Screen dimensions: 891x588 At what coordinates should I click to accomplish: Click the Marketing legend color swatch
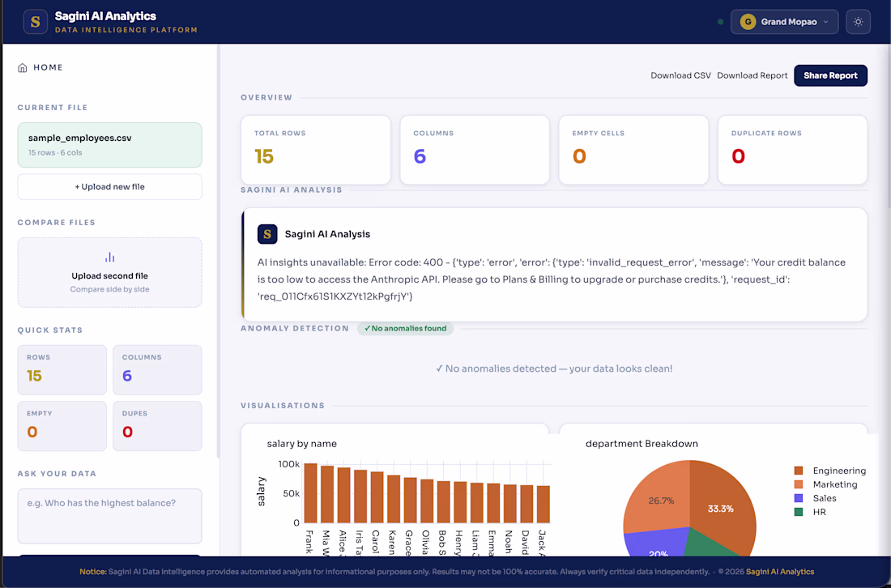(x=799, y=484)
